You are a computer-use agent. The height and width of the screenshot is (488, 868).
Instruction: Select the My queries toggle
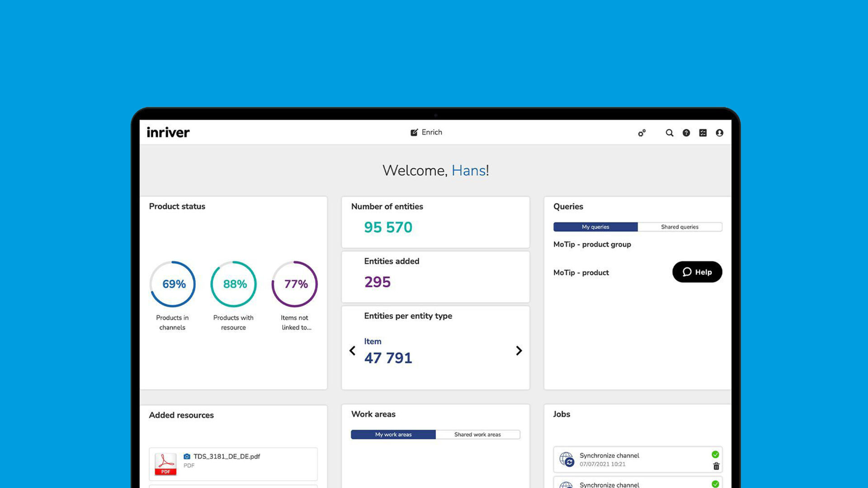(595, 227)
